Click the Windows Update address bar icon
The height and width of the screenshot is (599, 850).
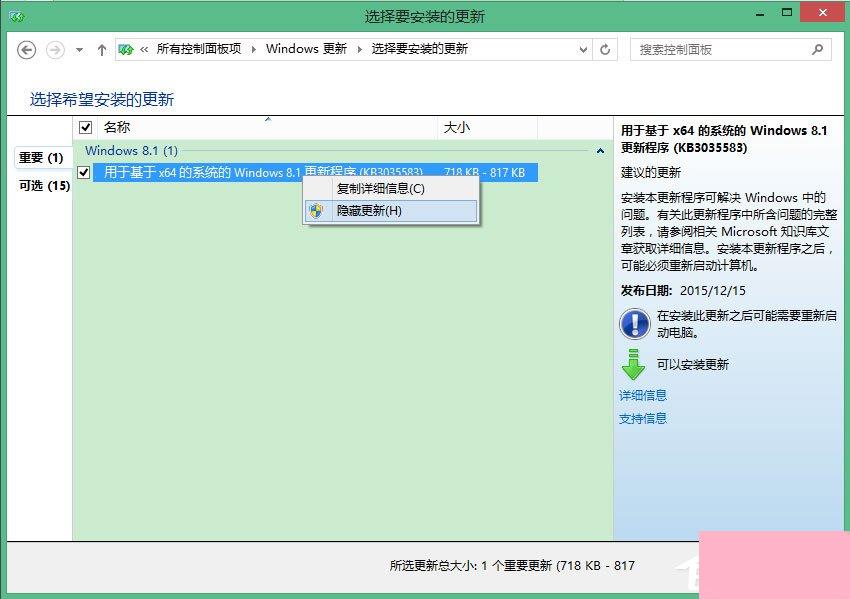click(x=126, y=50)
